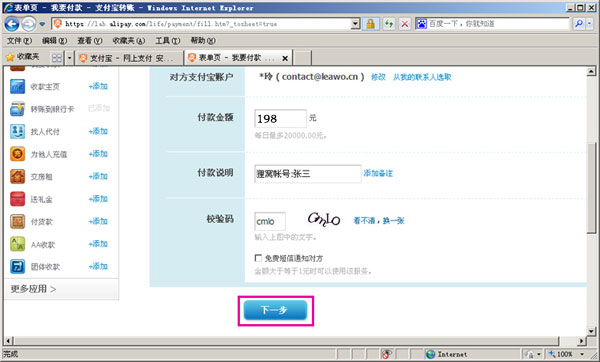Click the horizontal scrollbar left arrow
This screenshot has height=362, width=600.
point(9,341)
